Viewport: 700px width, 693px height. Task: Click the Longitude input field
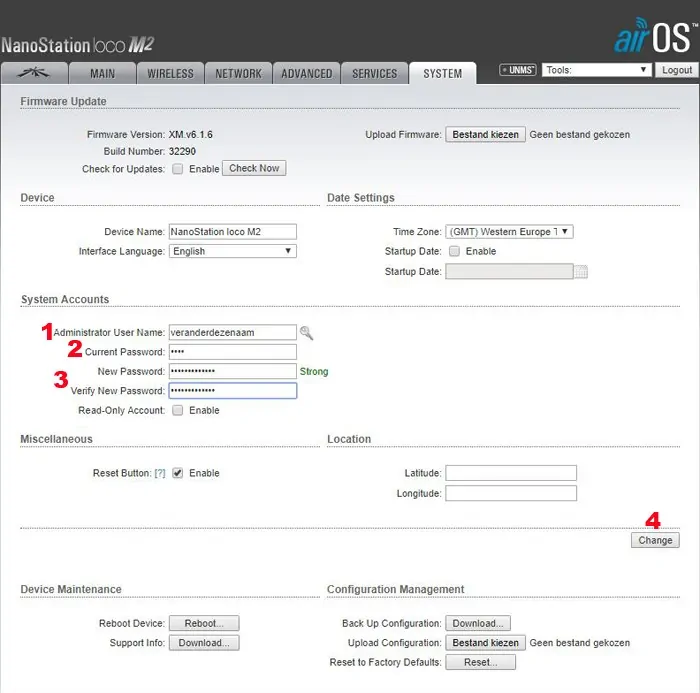point(511,493)
